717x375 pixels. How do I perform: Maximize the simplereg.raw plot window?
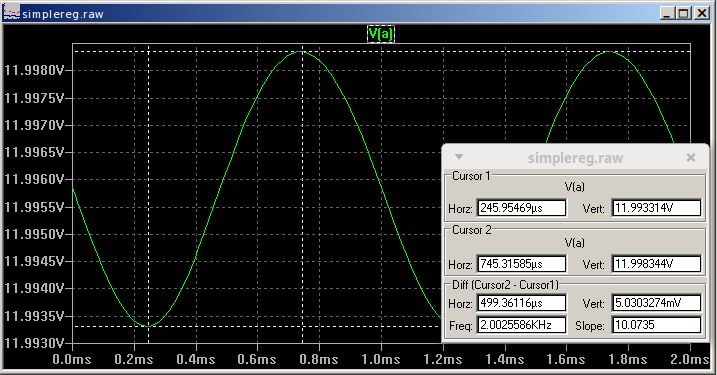(684, 13)
